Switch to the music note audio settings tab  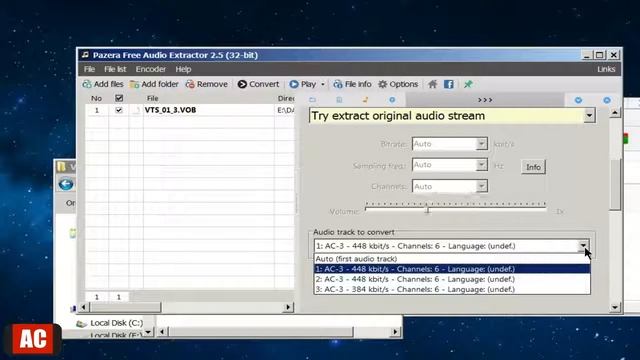pos(365,100)
